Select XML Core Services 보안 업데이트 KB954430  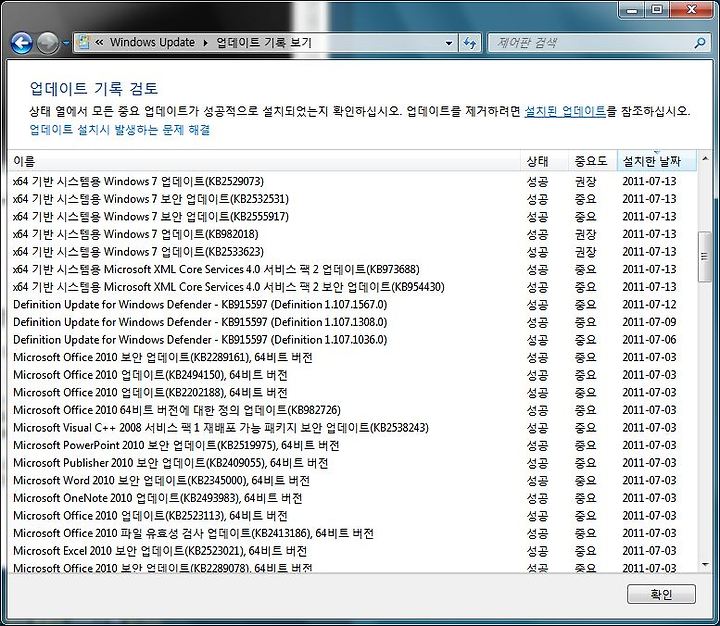351,287
